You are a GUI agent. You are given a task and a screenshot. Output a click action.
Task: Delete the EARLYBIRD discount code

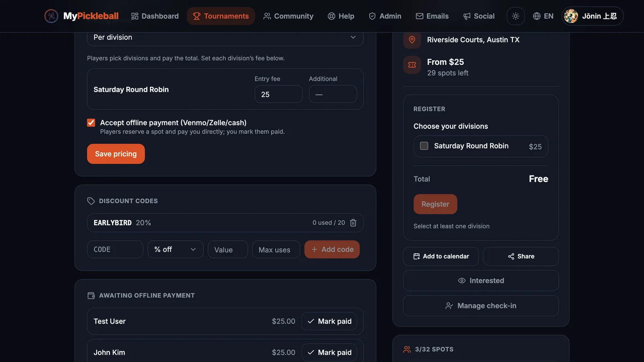pyautogui.click(x=353, y=223)
